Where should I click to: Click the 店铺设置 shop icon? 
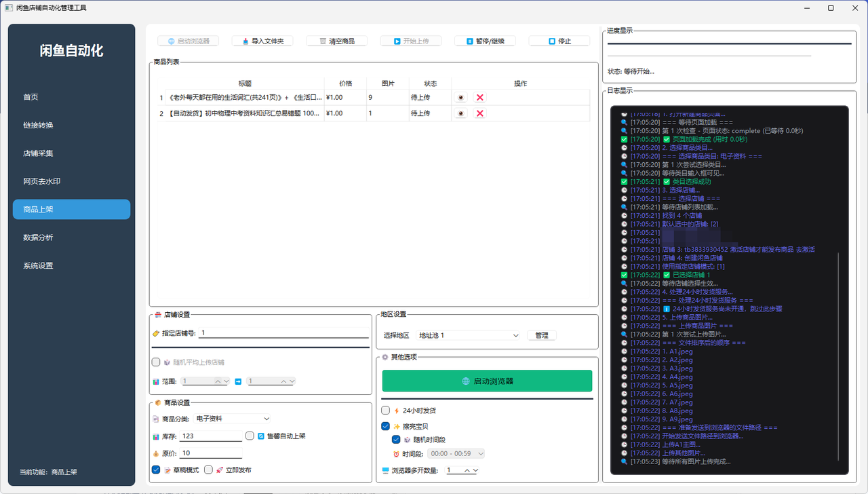[158, 315]
